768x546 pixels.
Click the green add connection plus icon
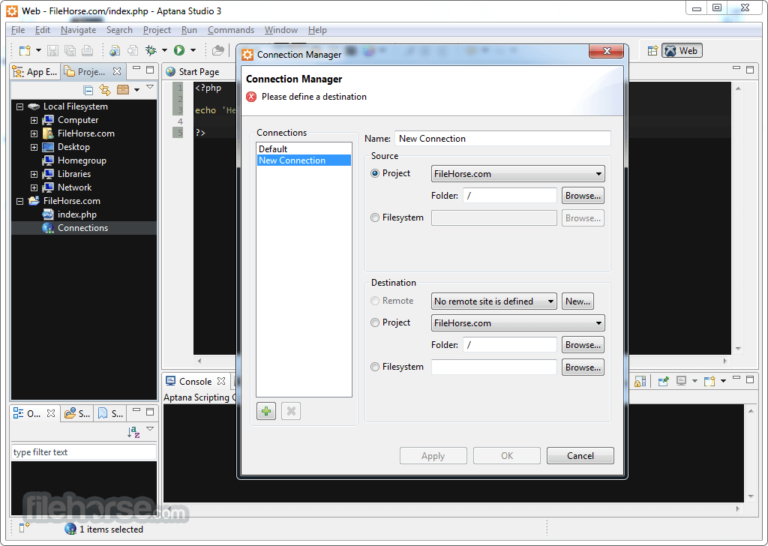[x=266, y=411]
